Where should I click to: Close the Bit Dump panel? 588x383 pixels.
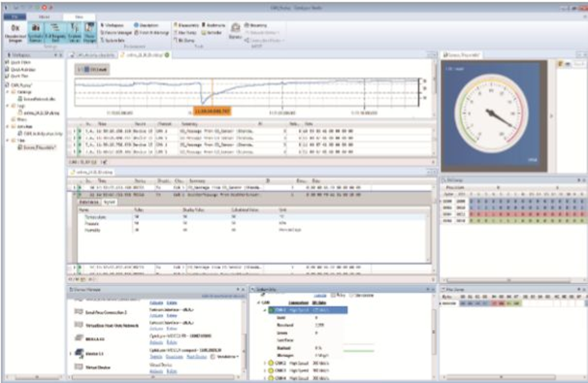pyautogui.click(x=584, y=180)
